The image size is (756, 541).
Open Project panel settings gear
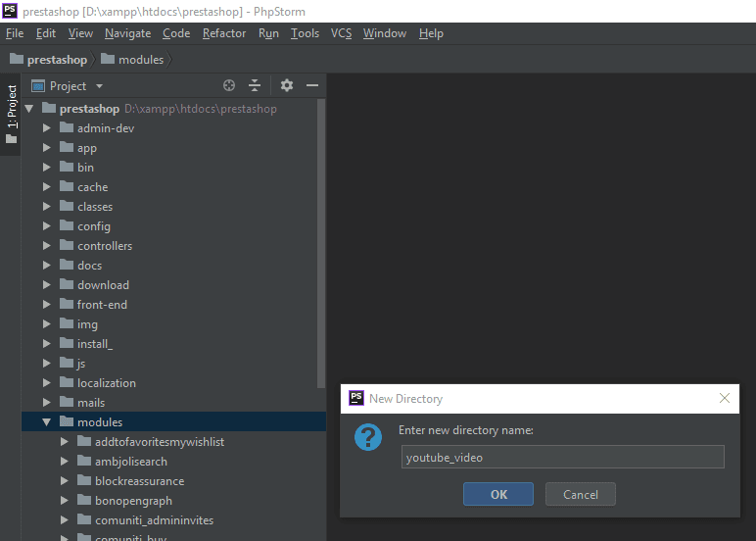point(287,86)
